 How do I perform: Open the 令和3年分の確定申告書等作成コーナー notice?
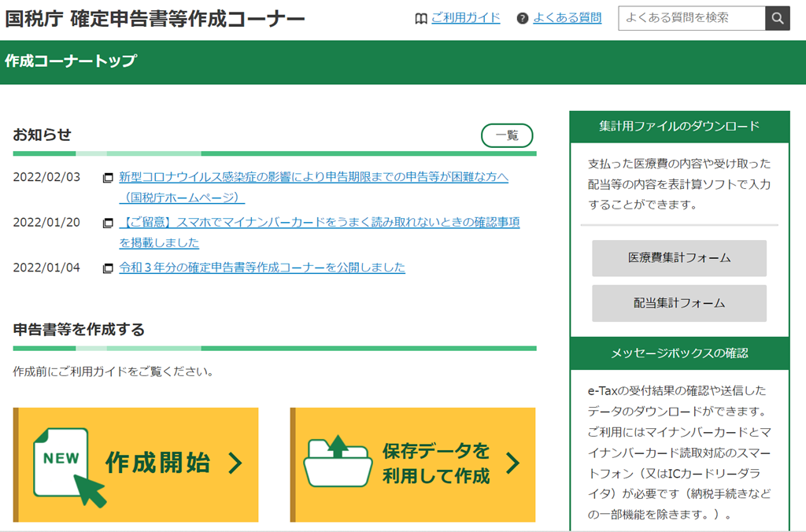coord(262,268)
